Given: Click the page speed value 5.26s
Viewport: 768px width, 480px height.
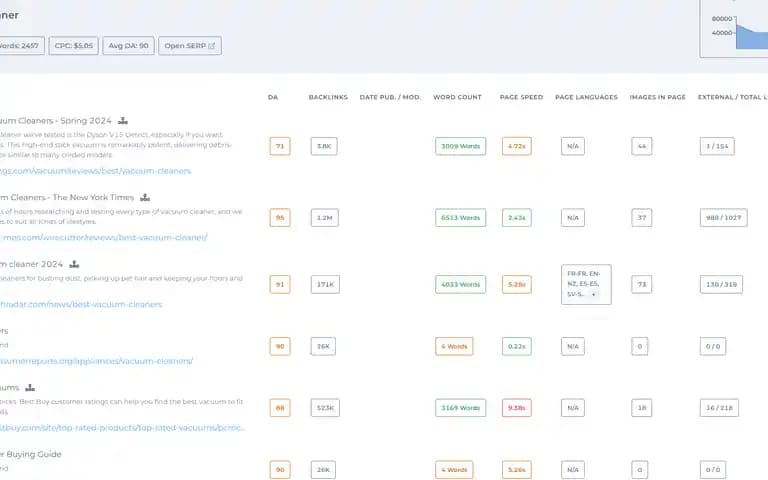Looking at the screenshot, I should click(x=517, y=470).
